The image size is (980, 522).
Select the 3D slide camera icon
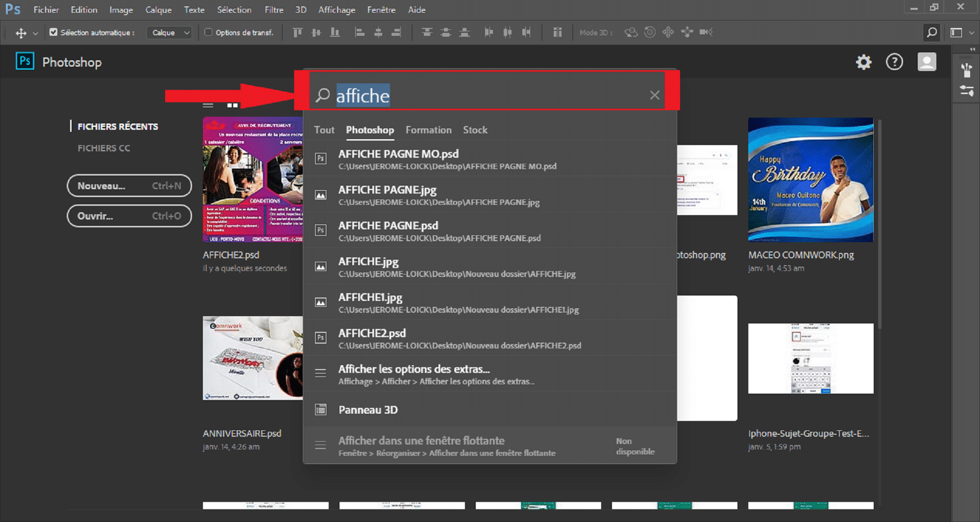tap(687, 32)
